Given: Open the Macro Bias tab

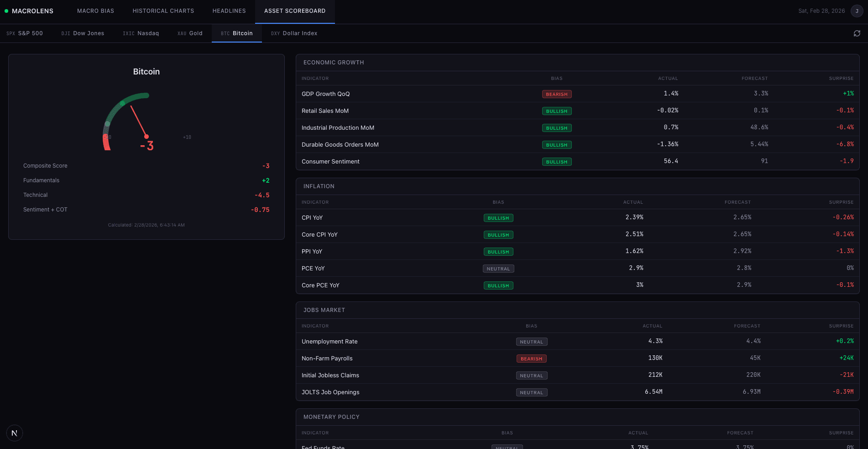Looking at the screenshot, I should point(95,11).
